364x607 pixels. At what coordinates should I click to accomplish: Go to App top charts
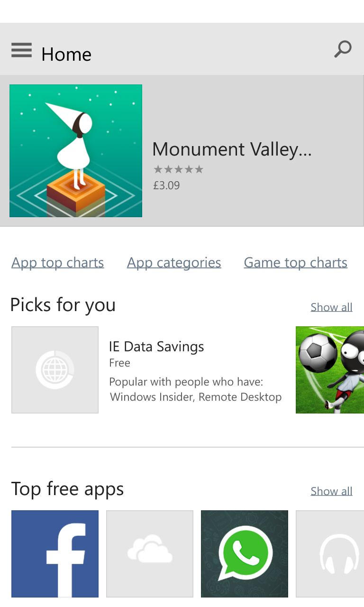point(58,262)
